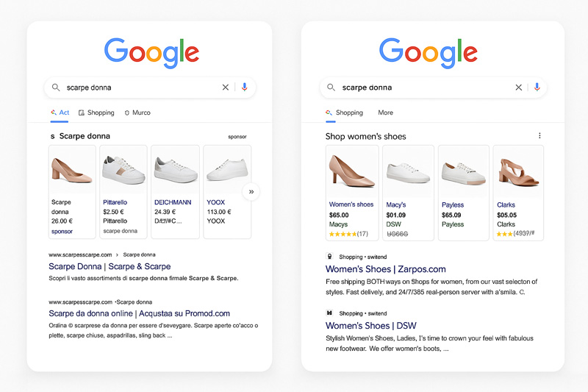The image size is (588, 392).
Task: Click the first www.scarpesscarpe.com breadcrumb URL
Action: click(80, 254)
